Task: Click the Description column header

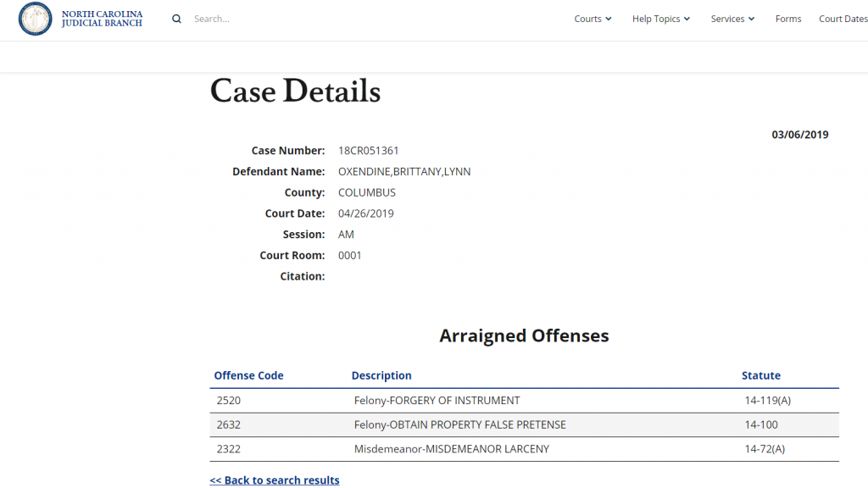Action: 381,375
